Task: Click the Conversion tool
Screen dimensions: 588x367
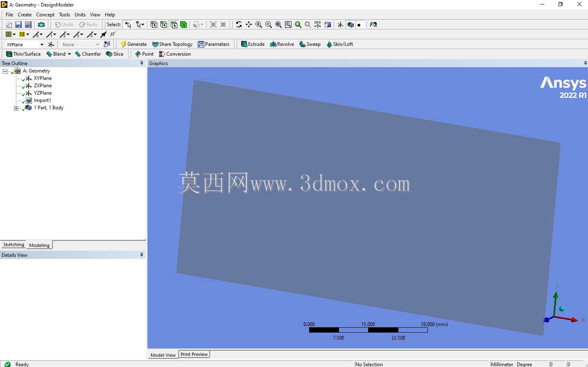Action: click(x=175, y=54)
